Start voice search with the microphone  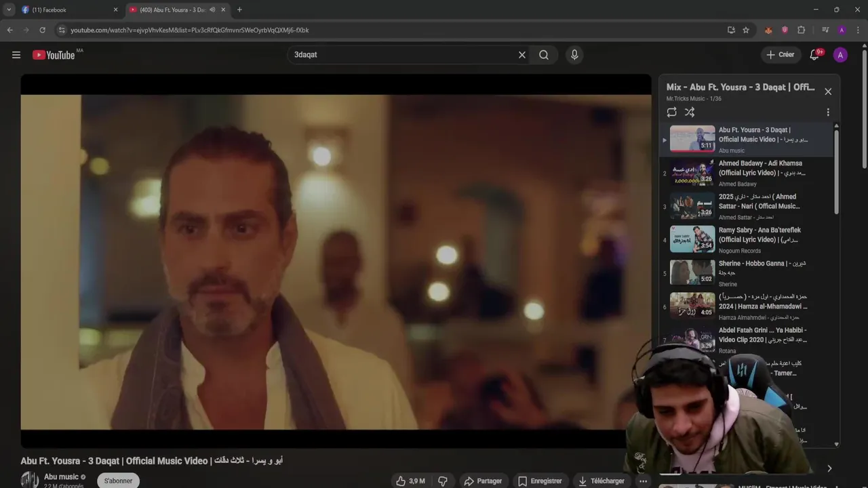[x=574, y=55]
